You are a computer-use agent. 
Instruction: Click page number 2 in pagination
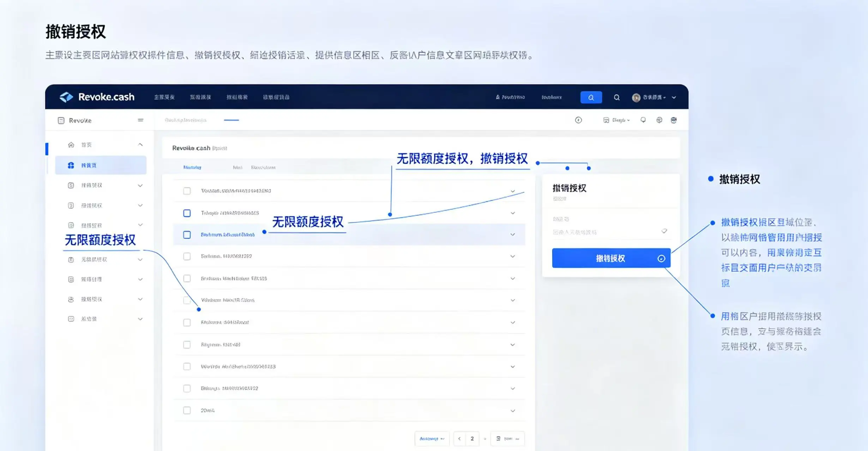click(x=472, y=439)
